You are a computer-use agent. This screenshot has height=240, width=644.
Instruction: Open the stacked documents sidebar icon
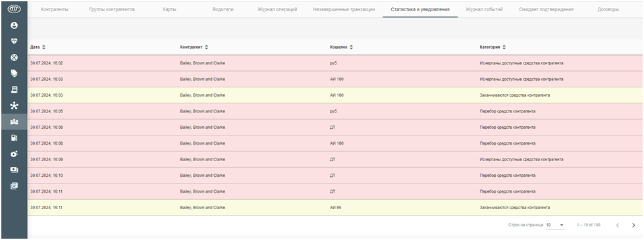coord(14,186)
